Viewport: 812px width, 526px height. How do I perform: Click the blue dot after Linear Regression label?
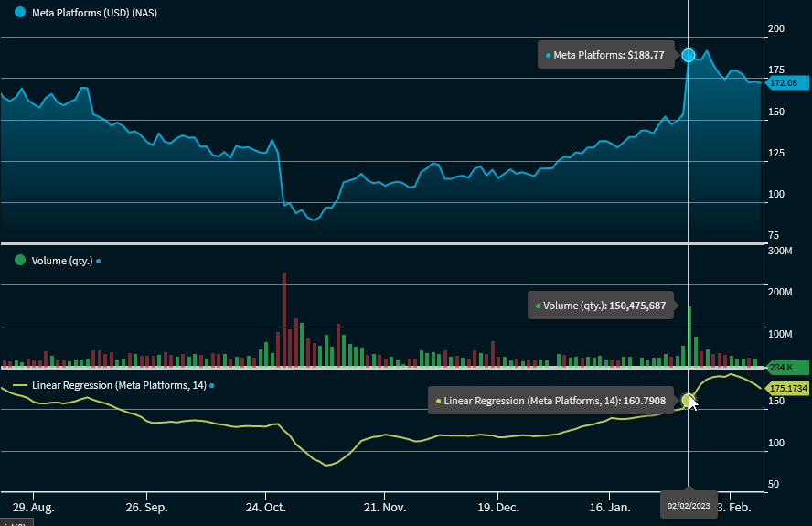tap(212, 386)
